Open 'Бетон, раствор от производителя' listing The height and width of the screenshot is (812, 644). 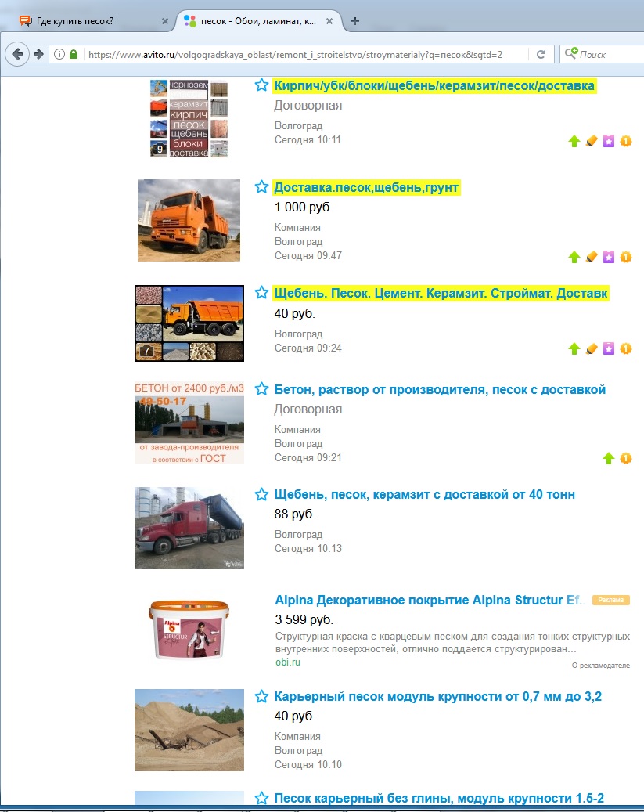pos(440,389)
